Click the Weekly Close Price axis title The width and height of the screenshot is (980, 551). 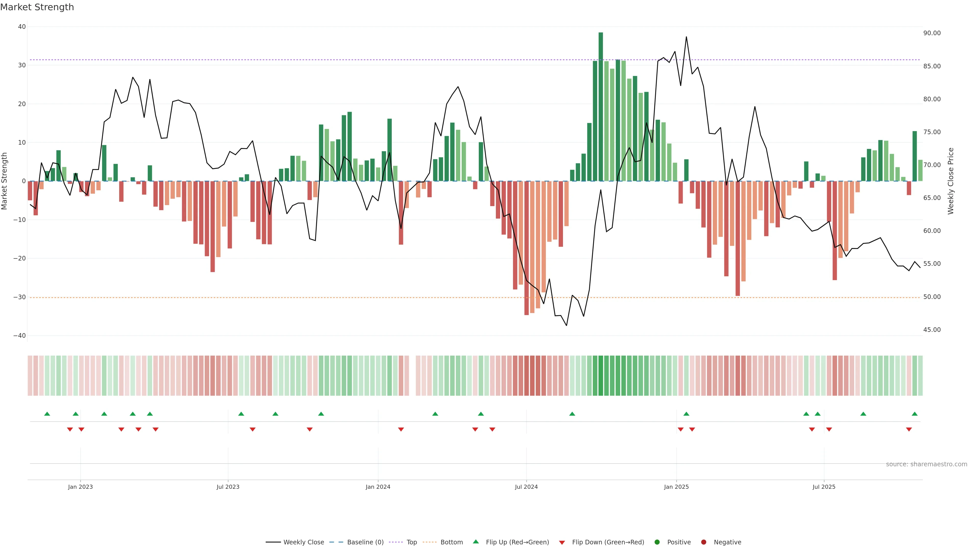[951, 181]
